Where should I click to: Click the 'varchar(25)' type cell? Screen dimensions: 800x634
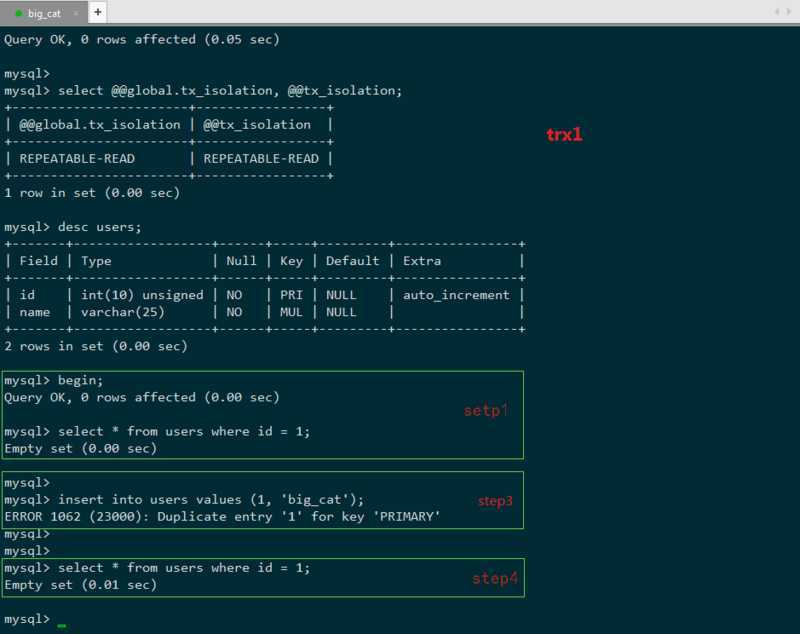point(123,312)
